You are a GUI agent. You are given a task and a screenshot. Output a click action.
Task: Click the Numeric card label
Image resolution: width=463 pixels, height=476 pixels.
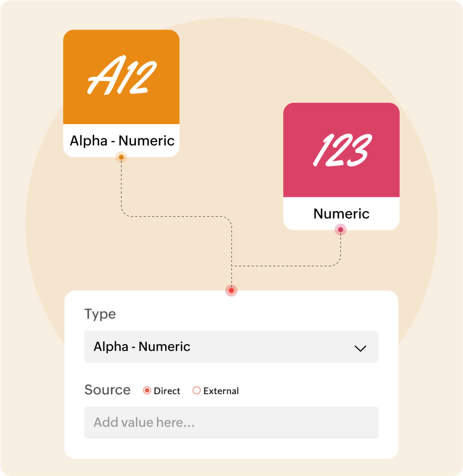pyautogui.click(x=341, y=214)
